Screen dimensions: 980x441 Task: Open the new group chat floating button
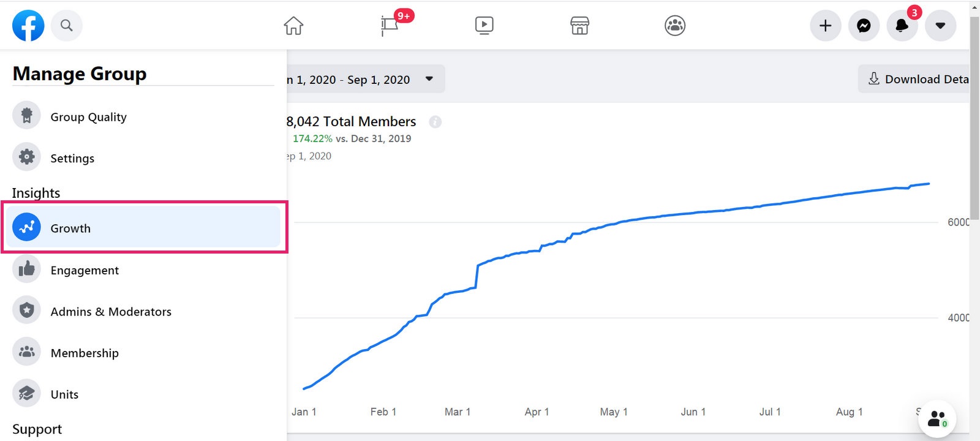937,419
